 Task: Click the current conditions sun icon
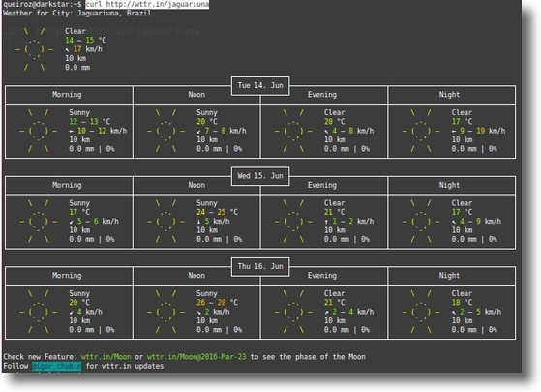34,49
